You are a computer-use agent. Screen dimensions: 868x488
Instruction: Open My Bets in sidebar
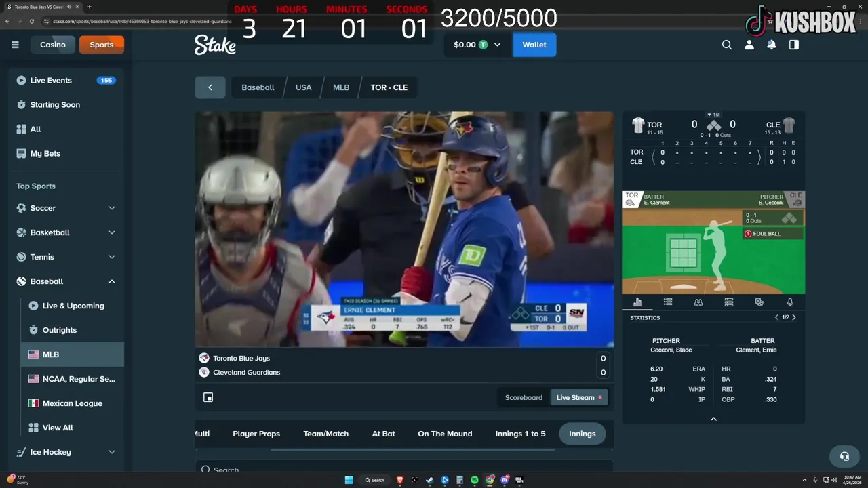[x=66, y=153]
